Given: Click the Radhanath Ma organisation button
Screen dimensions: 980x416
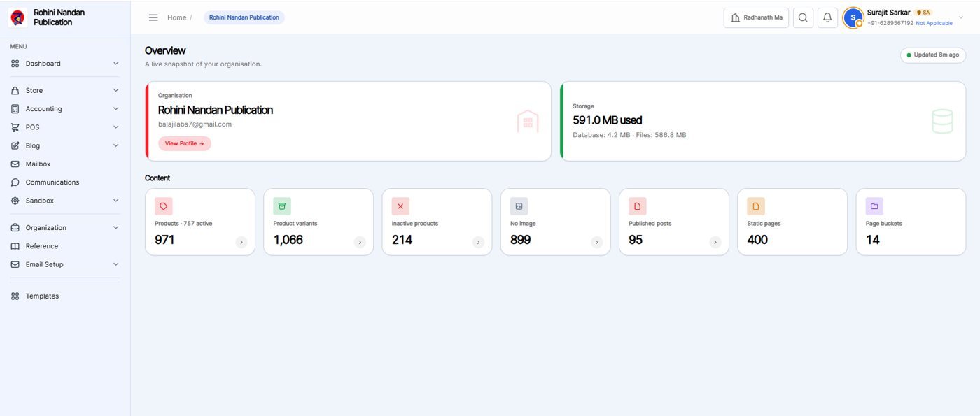Looking at the screenshot, I should pos(756,17).
